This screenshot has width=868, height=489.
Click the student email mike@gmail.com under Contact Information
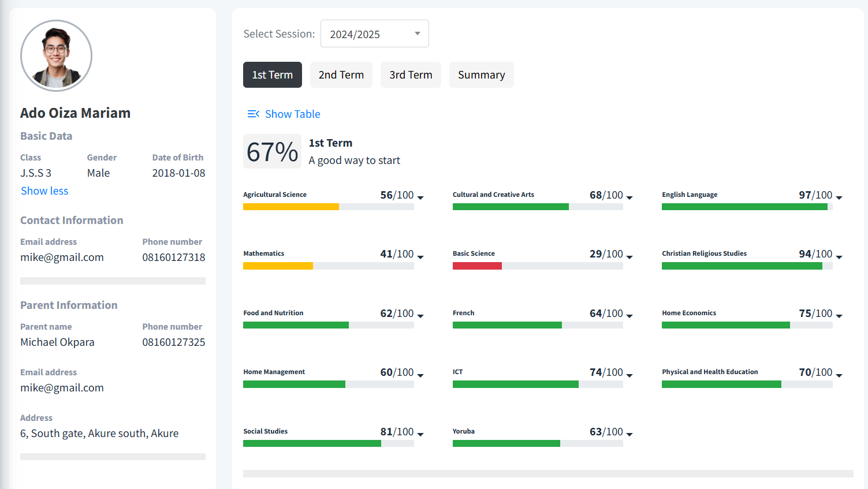coord(62,257)
